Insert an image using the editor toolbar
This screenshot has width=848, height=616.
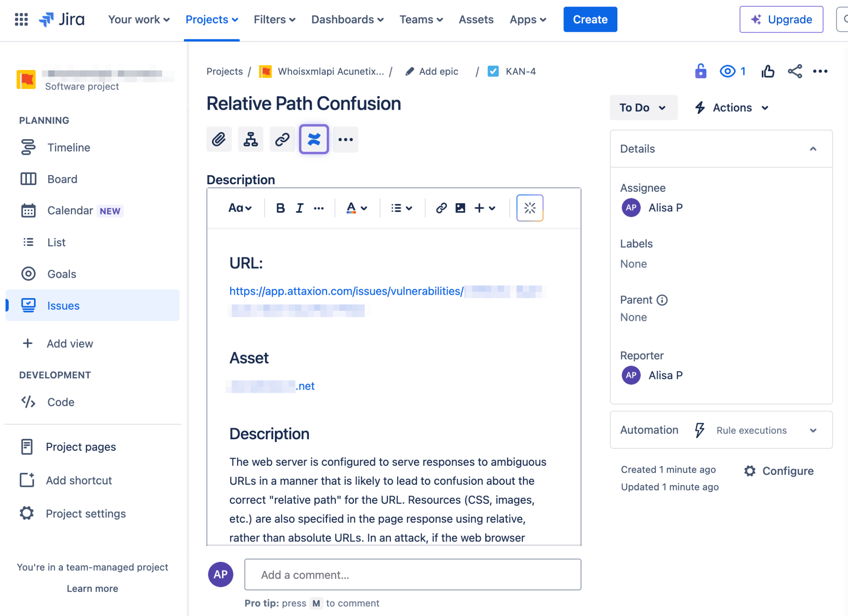pos(460,208)
